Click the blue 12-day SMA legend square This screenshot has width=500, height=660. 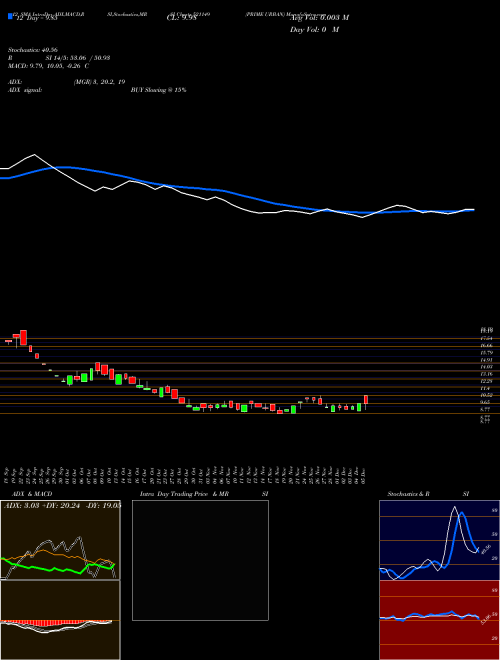(x=10, y=16)
